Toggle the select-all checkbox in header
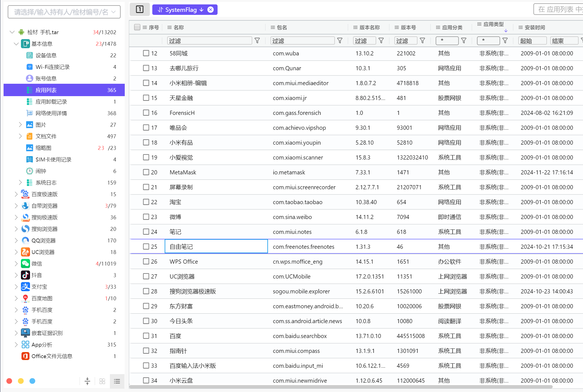Image resolution: width=583 pixels, height=392 pixels. click(x=137, y=27)
